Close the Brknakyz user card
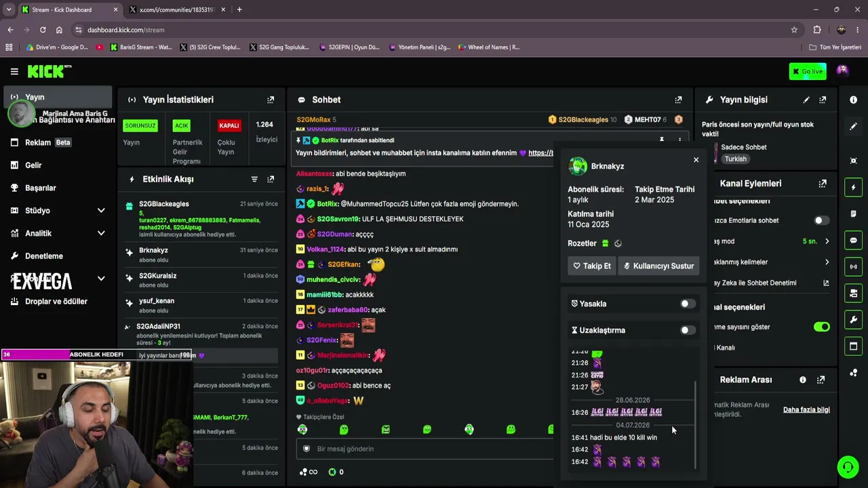Image resolution: width=868 pixels, height=488 pixels. click(696, 160)
